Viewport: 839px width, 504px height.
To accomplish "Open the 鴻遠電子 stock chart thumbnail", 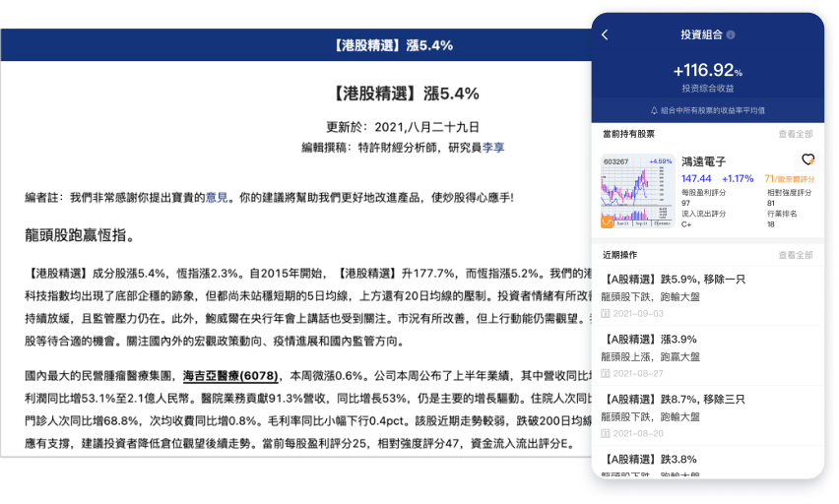I will pyautogui.click(x=637, y=191).
